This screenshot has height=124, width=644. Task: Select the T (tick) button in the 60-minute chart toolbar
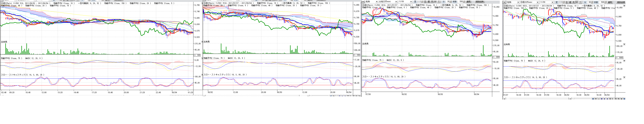point(580,2)
